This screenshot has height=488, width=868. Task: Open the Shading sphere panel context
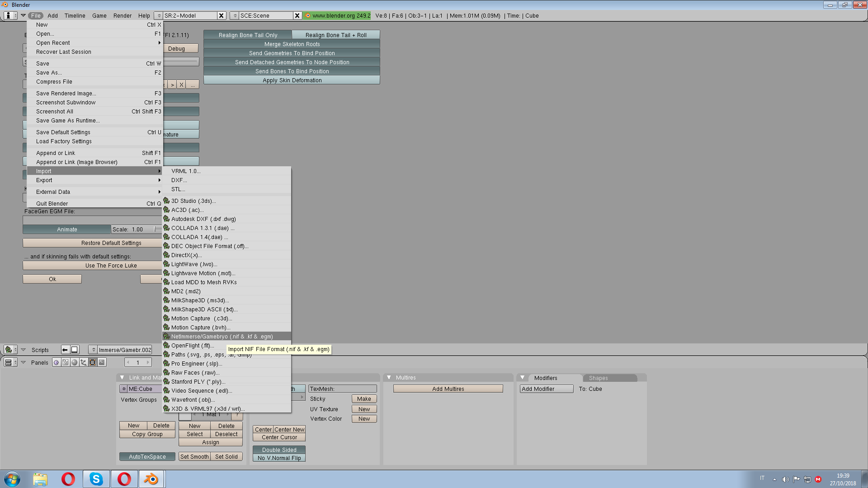tap(75, 362)
